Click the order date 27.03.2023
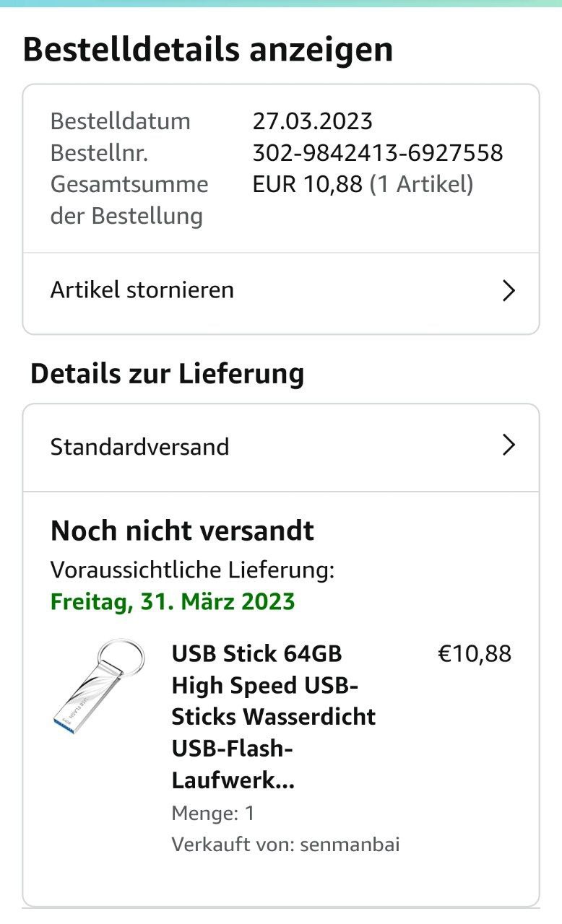Screen dimensions: 562x924 [312, 121]
